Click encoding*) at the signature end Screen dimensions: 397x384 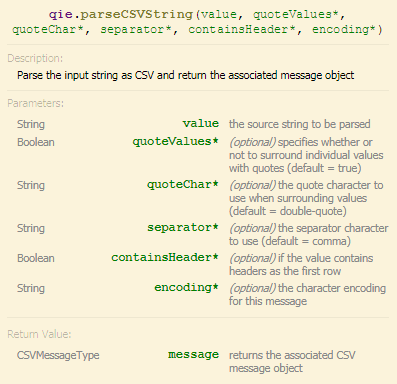[347, 30]
